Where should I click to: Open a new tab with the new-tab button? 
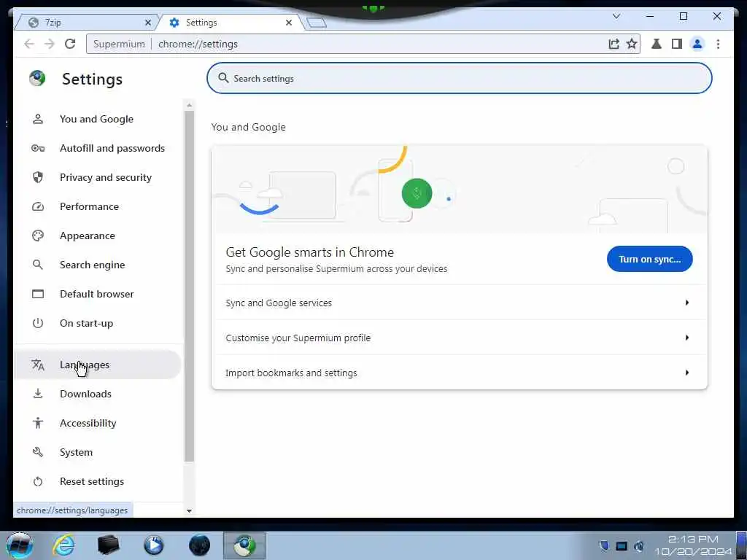pyautogui.click(x=317, y=23)
